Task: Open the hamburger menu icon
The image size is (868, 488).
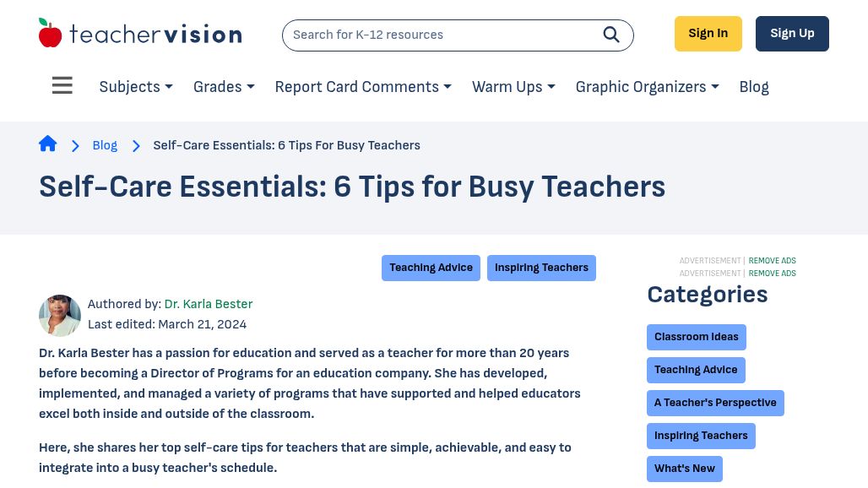Action: click(62, 85)
